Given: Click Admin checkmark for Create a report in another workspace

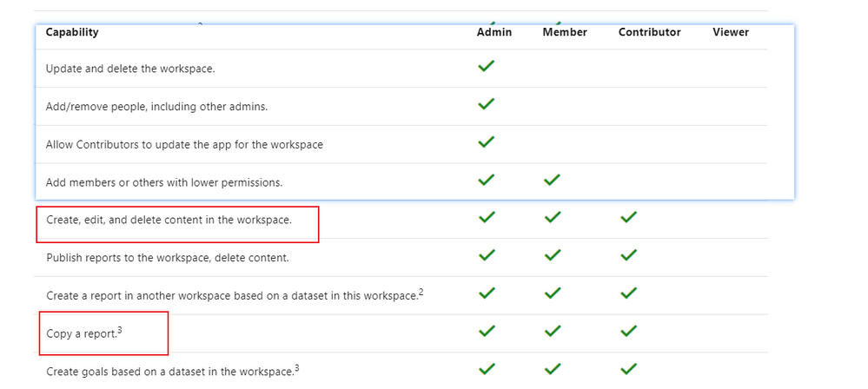Looking at the screenshot, I should 486,293.
